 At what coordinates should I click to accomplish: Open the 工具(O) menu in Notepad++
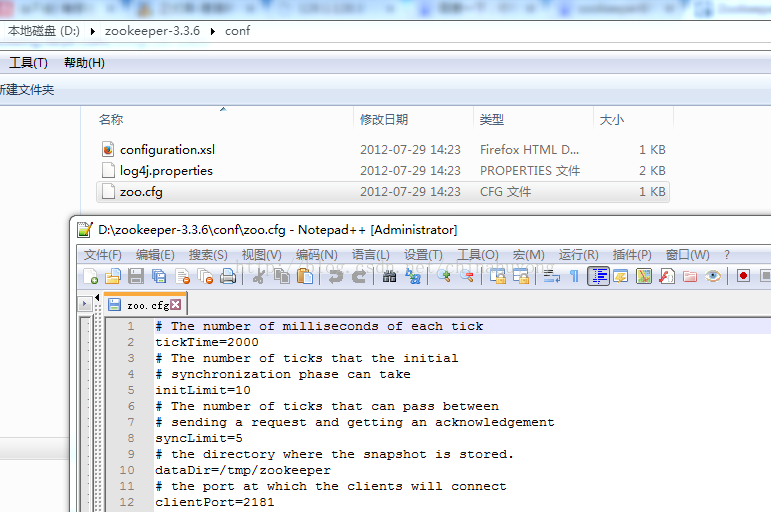coord(477,255)
